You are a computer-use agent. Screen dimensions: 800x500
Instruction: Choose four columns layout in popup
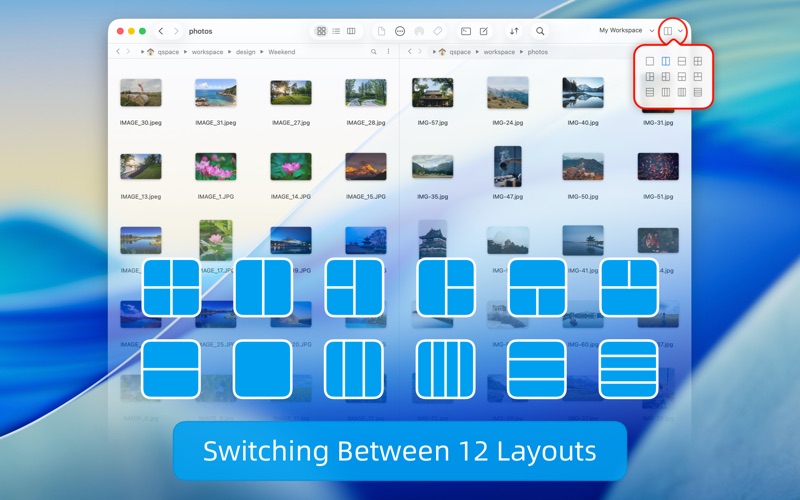click(682, 92)
